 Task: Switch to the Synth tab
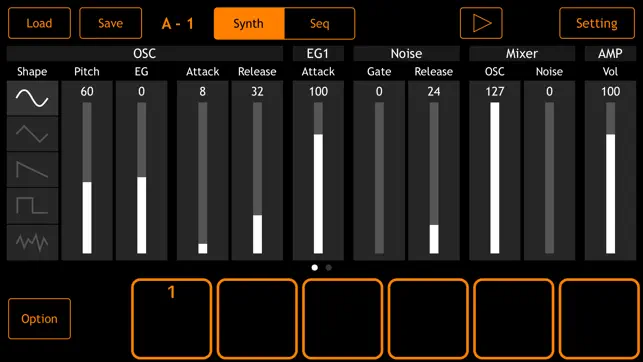249,23
